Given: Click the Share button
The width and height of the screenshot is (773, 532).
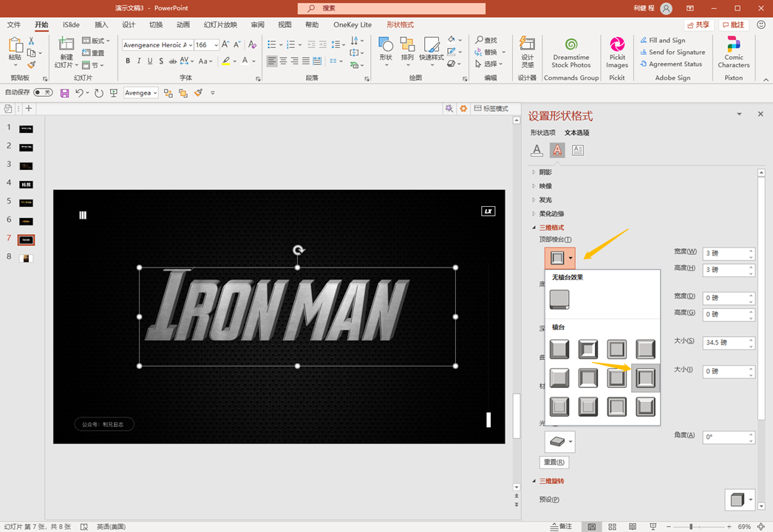Looking at the screenshot, I should 698,24.
